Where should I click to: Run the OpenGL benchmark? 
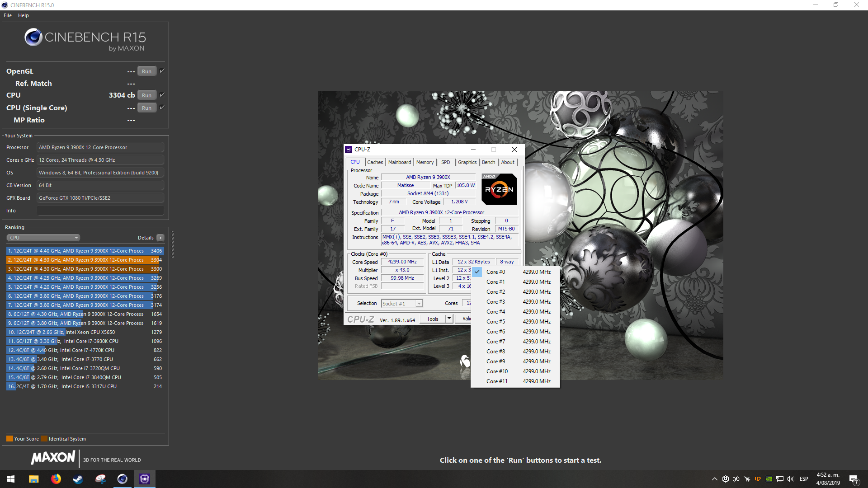(147, 71)
